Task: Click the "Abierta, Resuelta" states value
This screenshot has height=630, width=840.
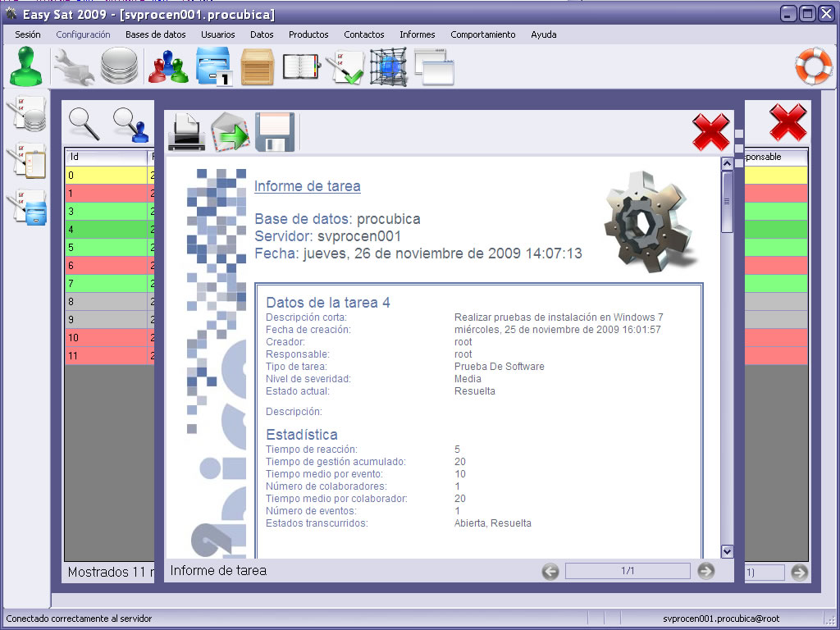Action: pyautogui.click(x=493, y=523)
